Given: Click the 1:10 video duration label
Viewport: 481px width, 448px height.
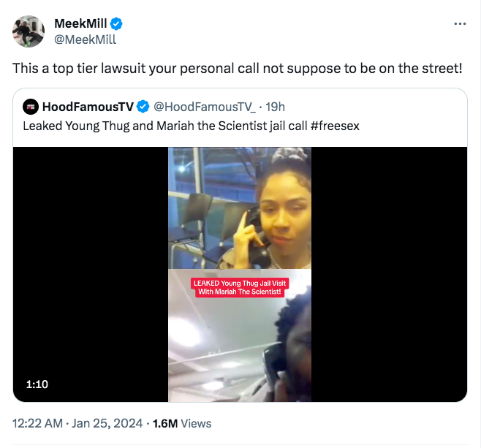Looking at the screenshot, I should (37, 384).
